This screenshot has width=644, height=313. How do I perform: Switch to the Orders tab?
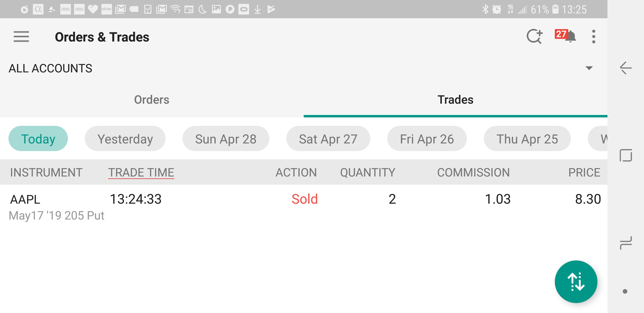click(152, 100)
